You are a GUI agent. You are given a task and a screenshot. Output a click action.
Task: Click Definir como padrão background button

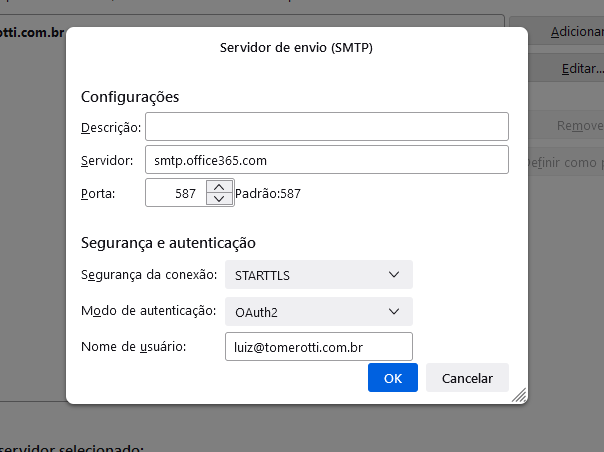pos(566,162)
